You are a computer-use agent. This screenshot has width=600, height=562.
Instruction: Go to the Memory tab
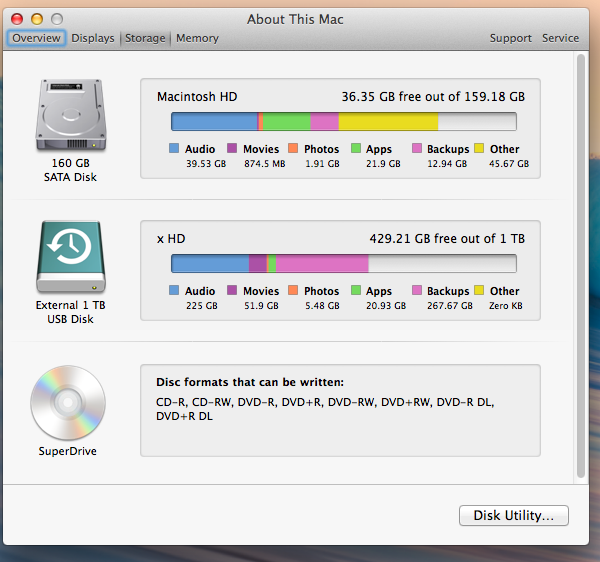coord(197,38)
